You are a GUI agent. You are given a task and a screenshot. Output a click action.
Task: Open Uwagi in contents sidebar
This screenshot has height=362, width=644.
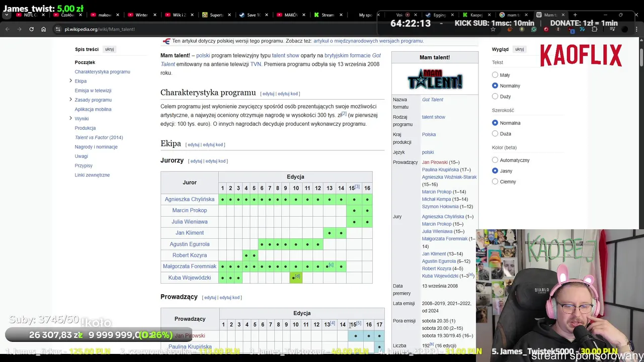[81, 156]
